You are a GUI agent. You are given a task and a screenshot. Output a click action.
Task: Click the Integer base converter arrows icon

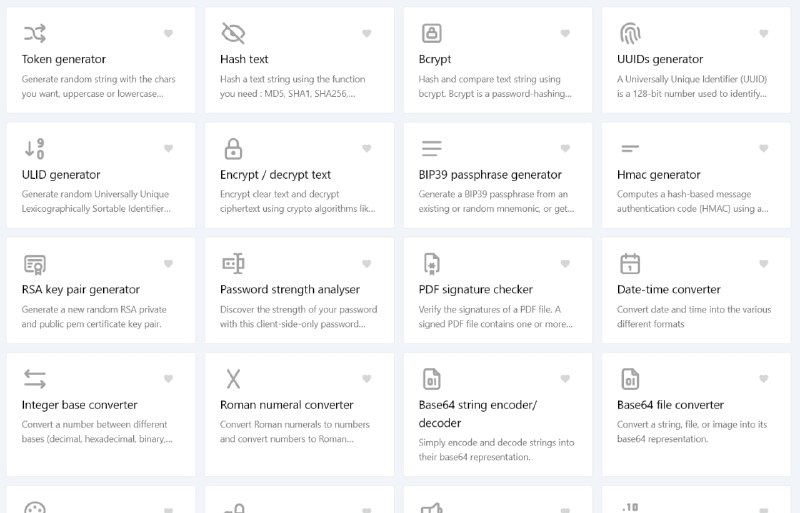(35, 379)
